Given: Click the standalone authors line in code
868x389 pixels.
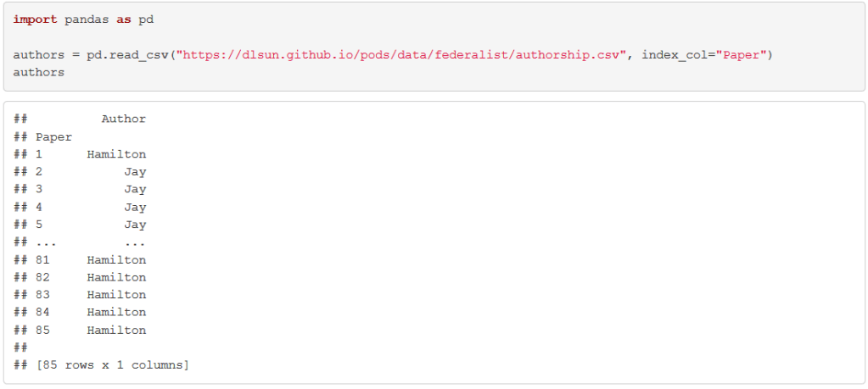Looking at the screenshot, I should [x=38, y=73].
